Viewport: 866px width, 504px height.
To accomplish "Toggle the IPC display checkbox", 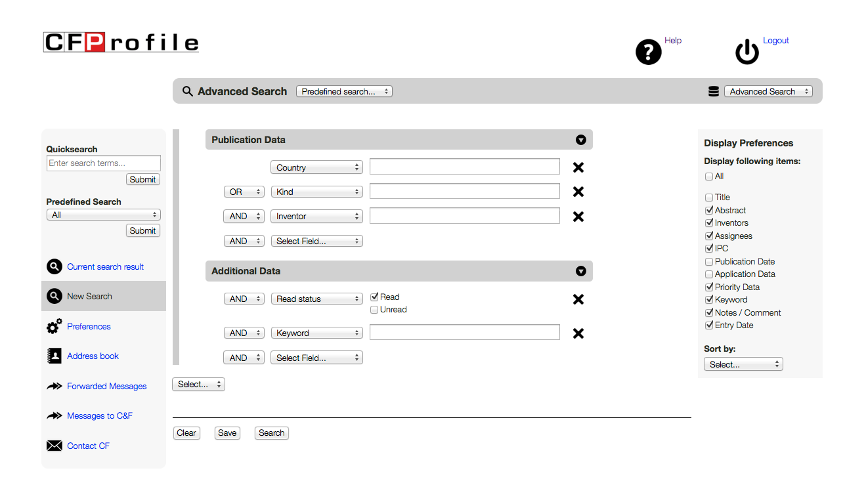I will (x=709, y=249).
